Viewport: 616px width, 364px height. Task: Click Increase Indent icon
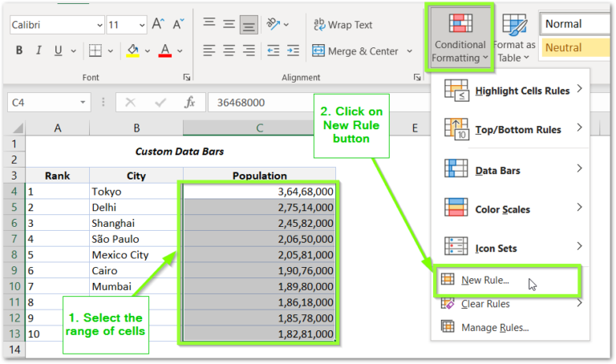pos(293,51)
